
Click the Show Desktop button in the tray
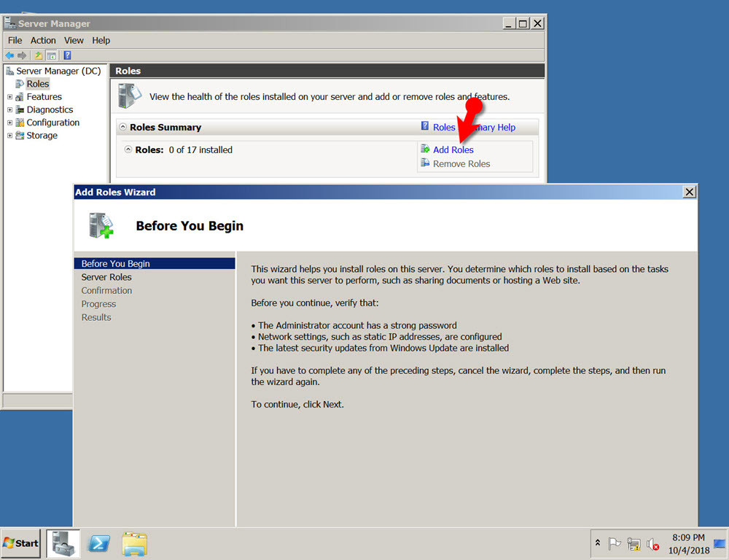720,543
